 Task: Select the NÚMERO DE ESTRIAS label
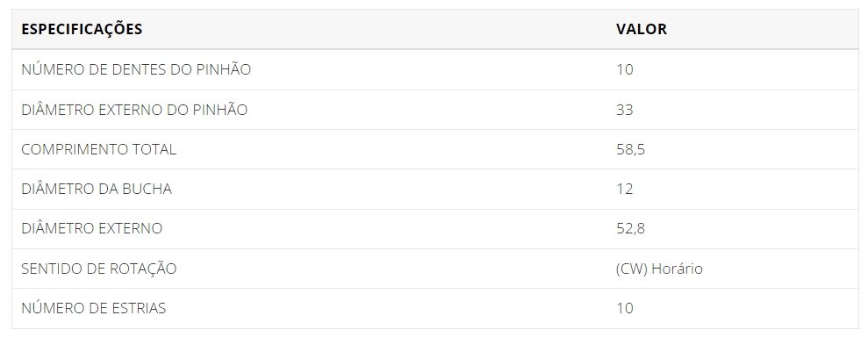coord(93,308)
